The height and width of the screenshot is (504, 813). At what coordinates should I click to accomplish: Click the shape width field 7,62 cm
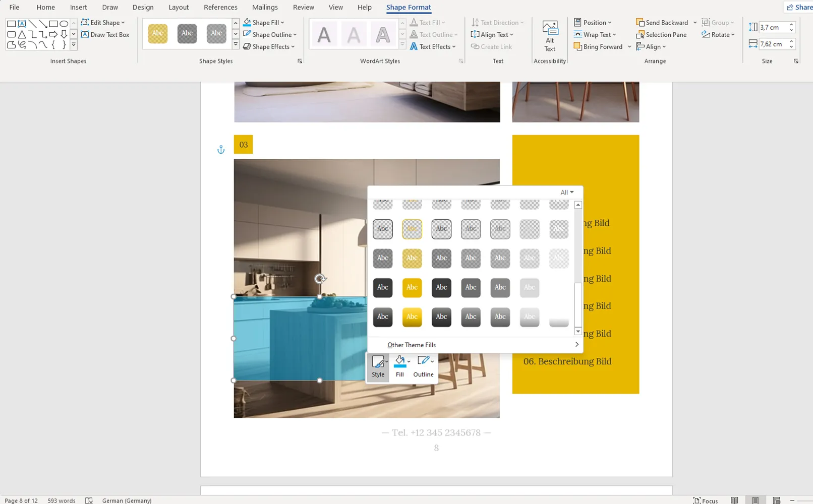773,44
